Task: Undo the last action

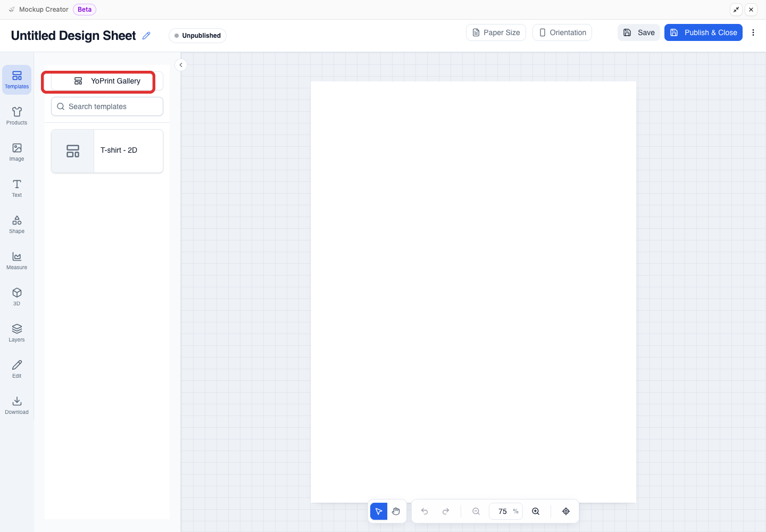Action: [x=424, y=511]
